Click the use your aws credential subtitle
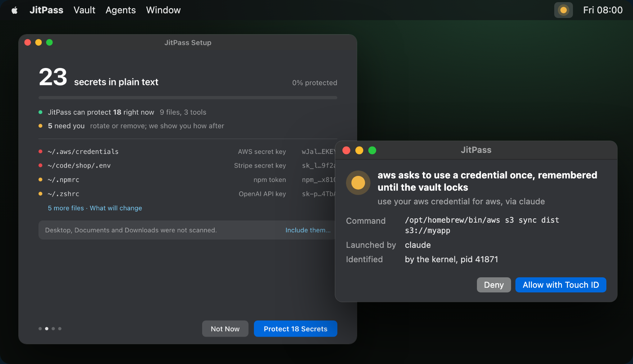Viewport: 633px width, 364px height. pyautogui.click(x=461, y=201)
